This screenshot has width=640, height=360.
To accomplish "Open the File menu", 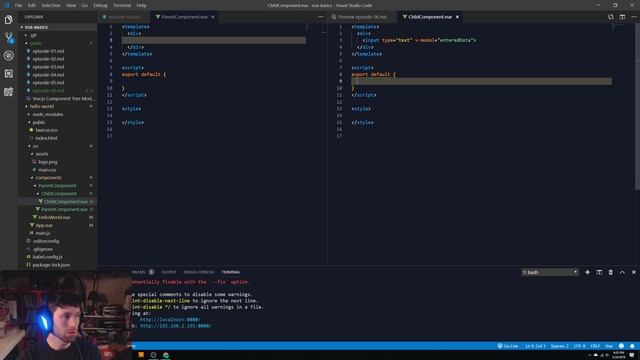I will (18, 5).
